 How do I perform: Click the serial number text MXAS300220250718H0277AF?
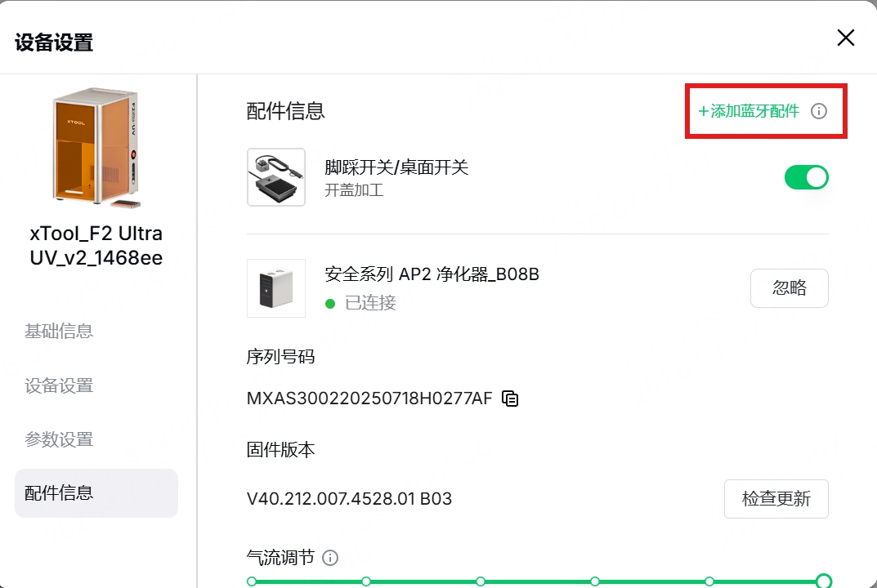(x=369, y=399)
